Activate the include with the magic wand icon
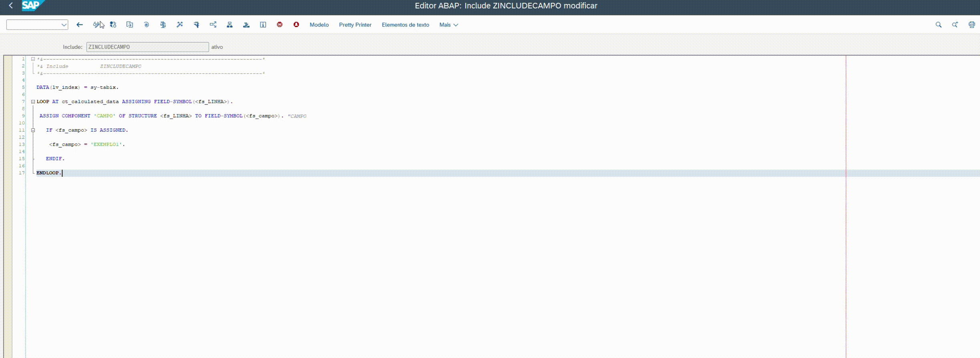The width and height of the screenshot is (980, 358). 179,25
